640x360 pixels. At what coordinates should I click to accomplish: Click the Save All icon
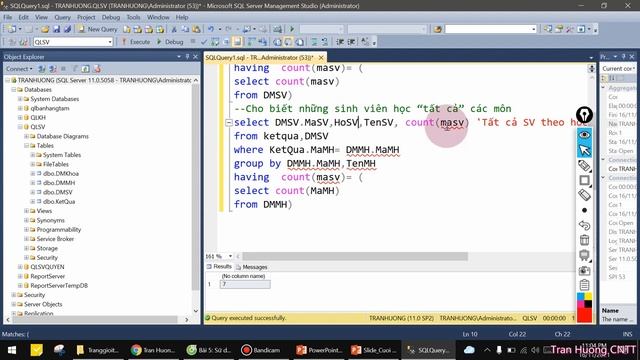coord(67,29)
